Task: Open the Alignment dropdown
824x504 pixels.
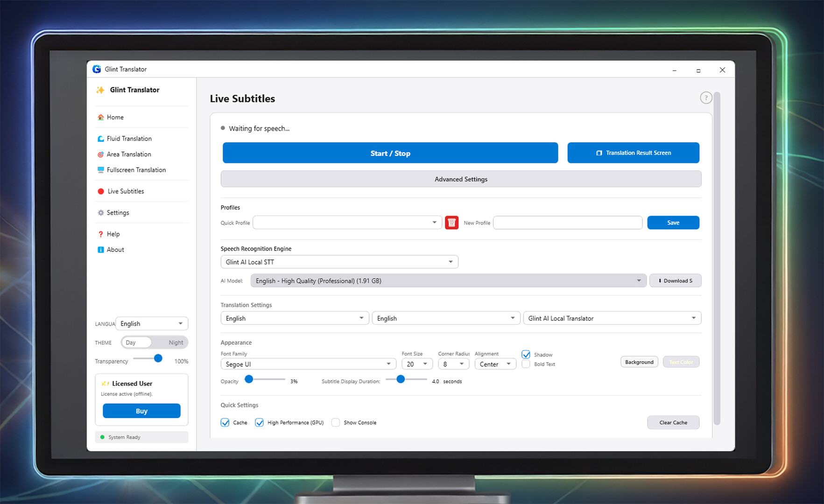Action: (495, 364)
